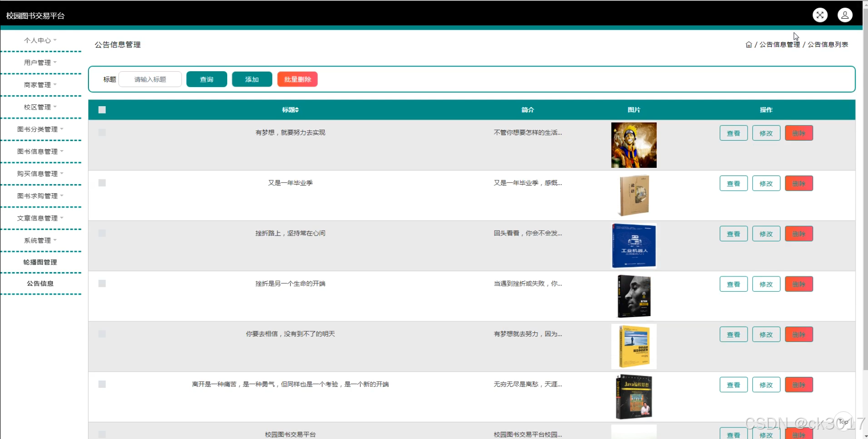
Task: Click the 添加 add button
Action: 252,79
